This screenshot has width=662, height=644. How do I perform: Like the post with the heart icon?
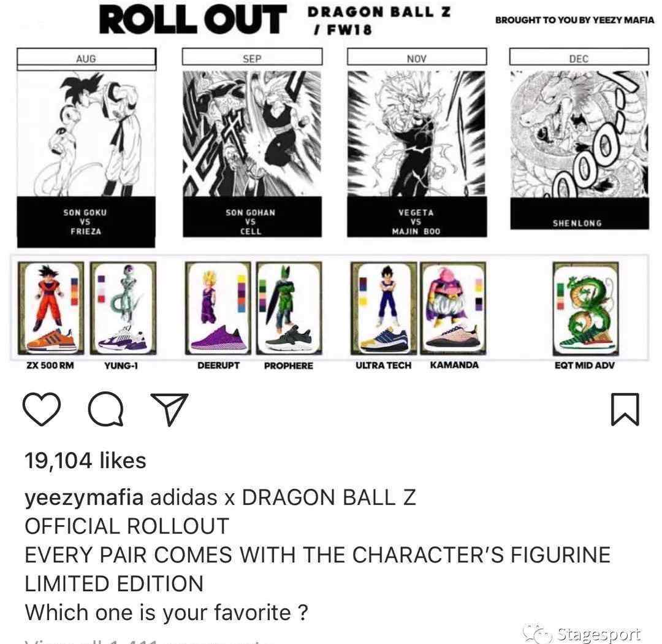pos(42,408)
